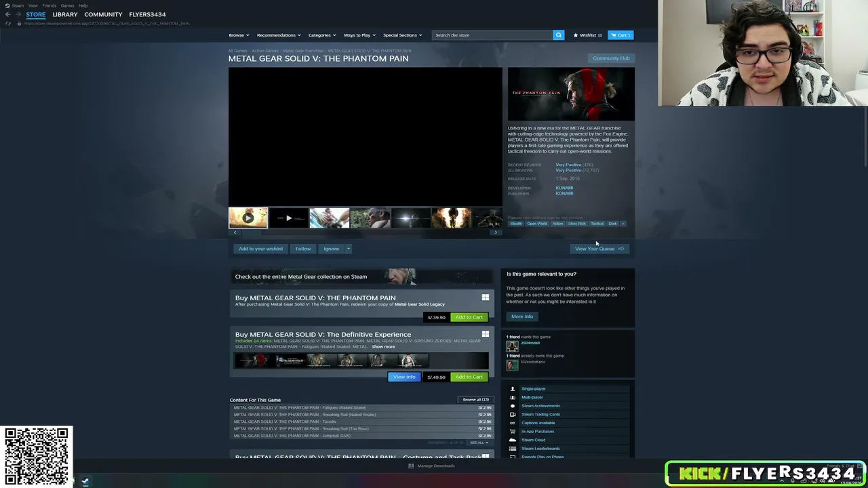Click More Info about game relevance
The height and width of the screenshot is (488, 868).
522,317
